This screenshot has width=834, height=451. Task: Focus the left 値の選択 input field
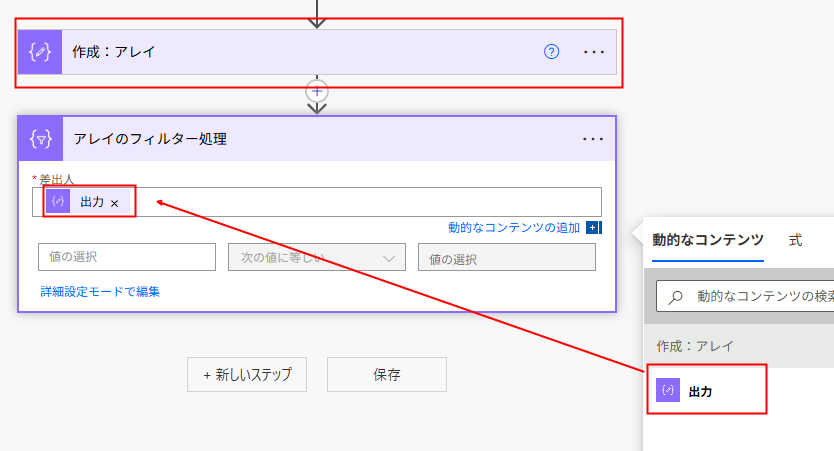(127, 257)
